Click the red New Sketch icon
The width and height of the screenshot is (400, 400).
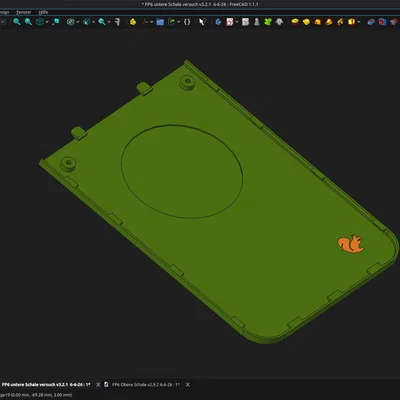tap(230, 22)
